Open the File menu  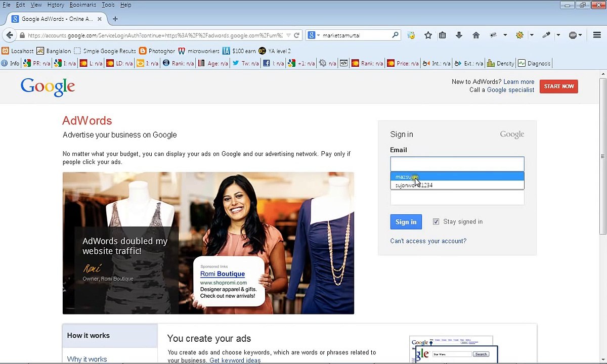pyautogui.click(x=7, y=5)
